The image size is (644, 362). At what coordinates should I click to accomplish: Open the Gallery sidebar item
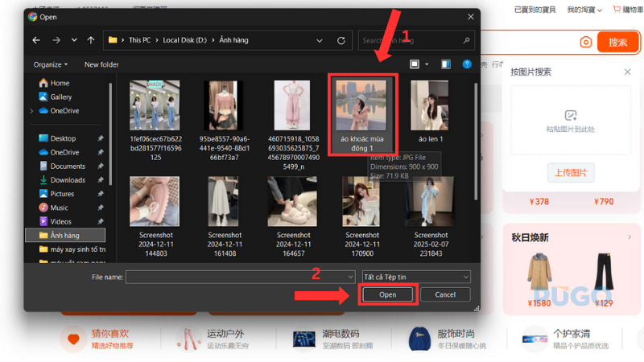(x=60, y=97)
